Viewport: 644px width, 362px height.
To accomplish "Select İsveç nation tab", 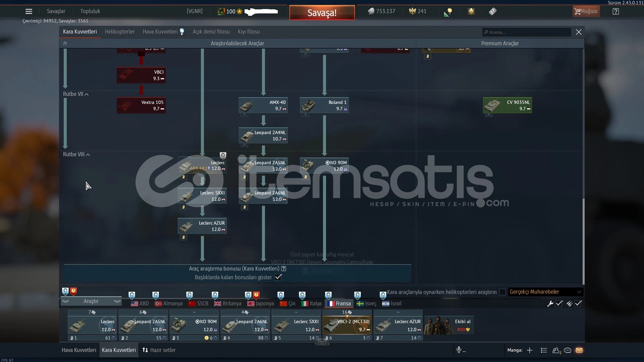I will pyautogui.click(x=366, y=304).
